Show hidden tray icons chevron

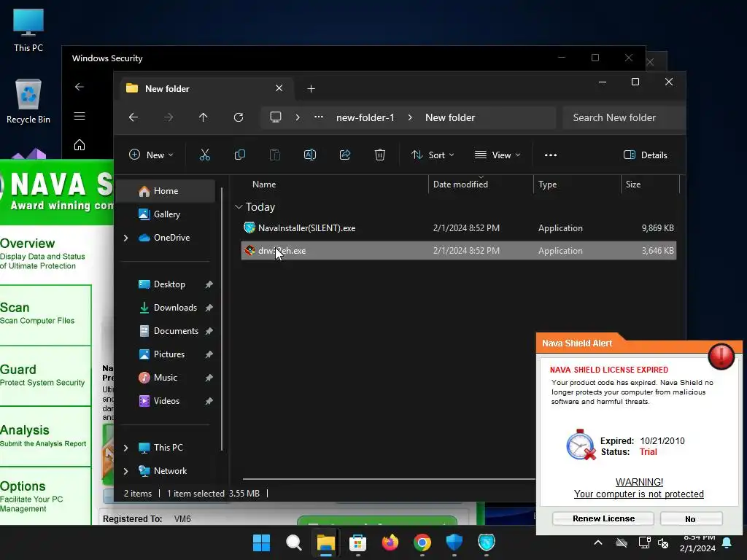point(598,542)
